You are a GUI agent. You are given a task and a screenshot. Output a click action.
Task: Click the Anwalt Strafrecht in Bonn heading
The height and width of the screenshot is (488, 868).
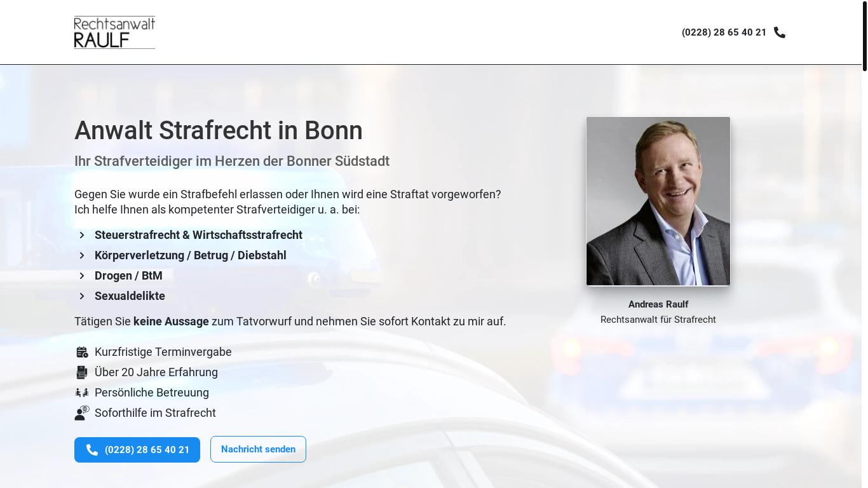pos(219,131)
